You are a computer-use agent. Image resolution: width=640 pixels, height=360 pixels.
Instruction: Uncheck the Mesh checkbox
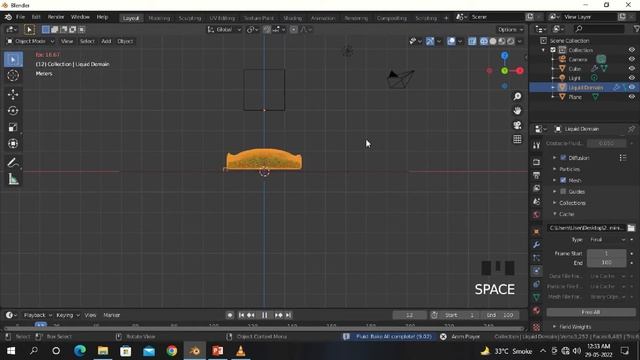(563, 180)
